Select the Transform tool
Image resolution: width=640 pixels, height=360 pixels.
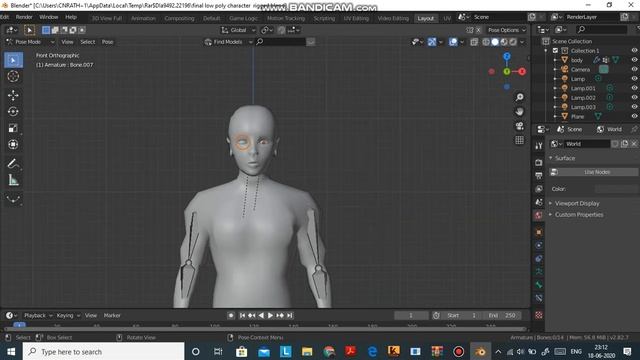(x=13, y=144)
